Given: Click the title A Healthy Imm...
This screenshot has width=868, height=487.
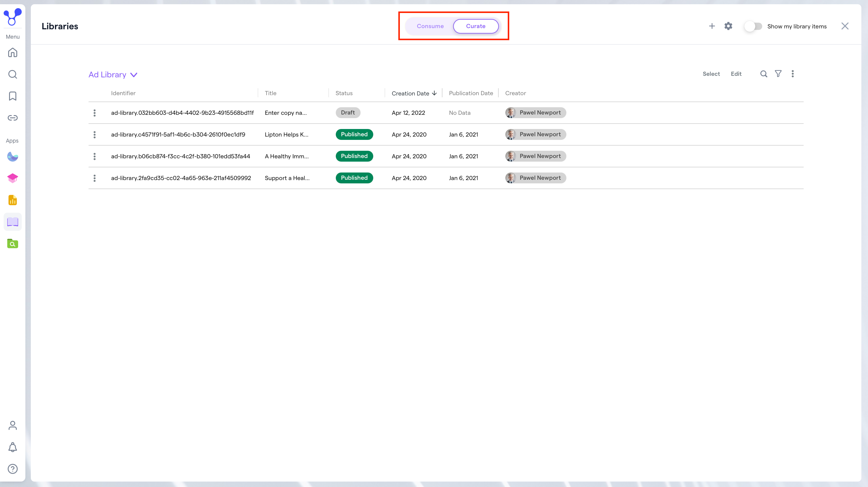Looking at the screenshot, I should click(287, 156).
